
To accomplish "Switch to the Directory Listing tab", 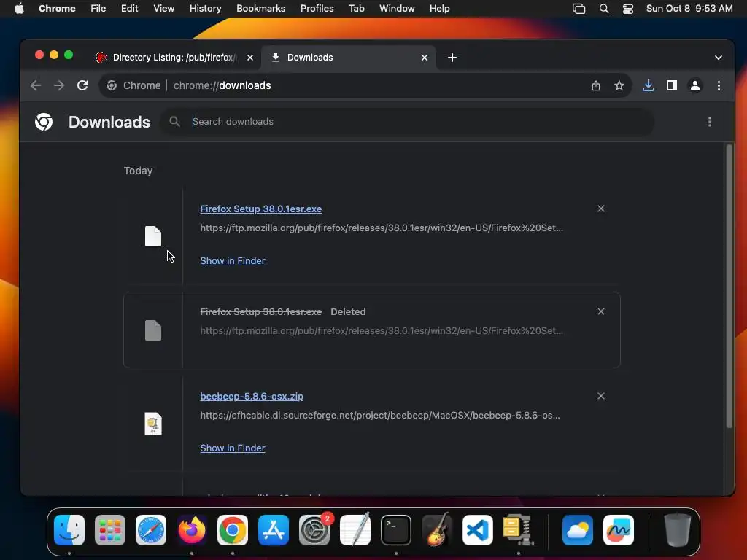I will 174,57.
